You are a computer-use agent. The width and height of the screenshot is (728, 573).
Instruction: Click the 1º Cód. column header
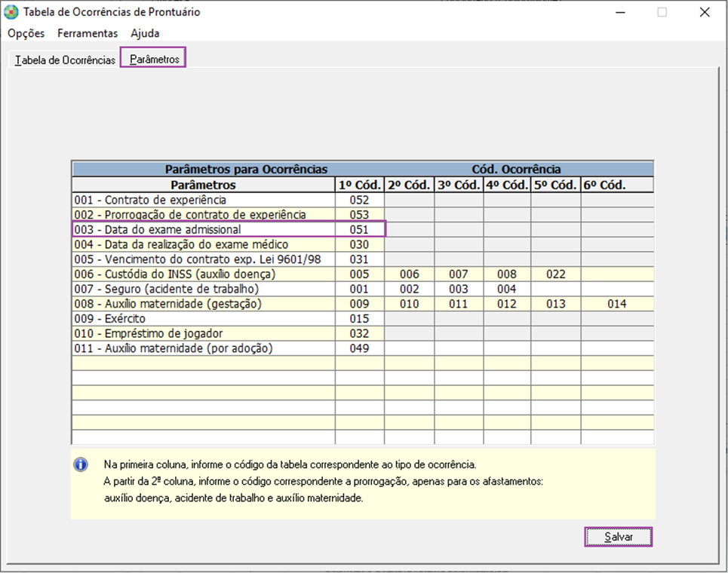click(x=359, y=185)
